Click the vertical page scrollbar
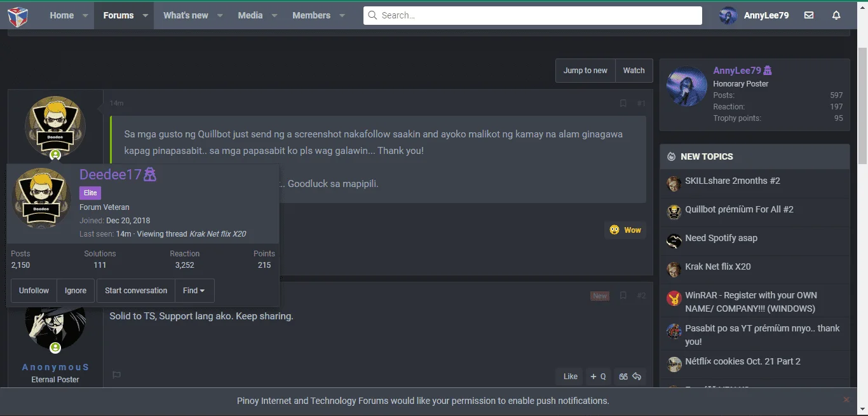 click(862, 105)
